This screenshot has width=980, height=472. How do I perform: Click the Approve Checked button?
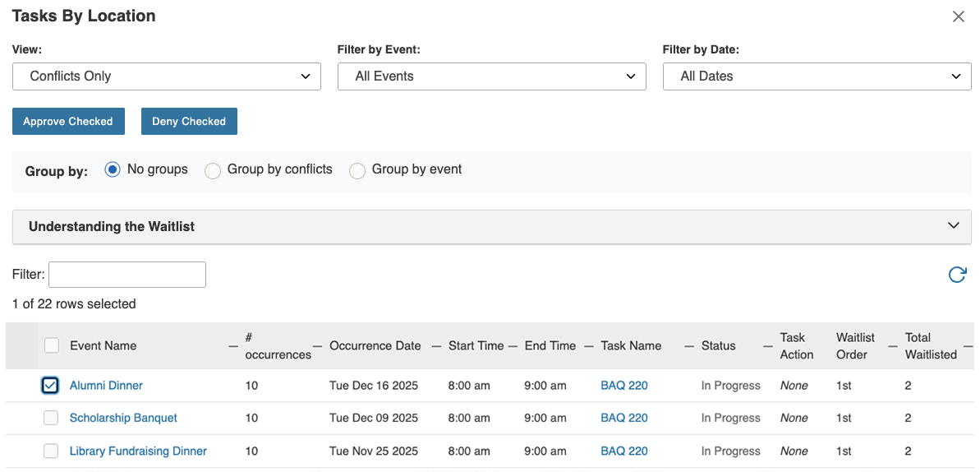69,122
